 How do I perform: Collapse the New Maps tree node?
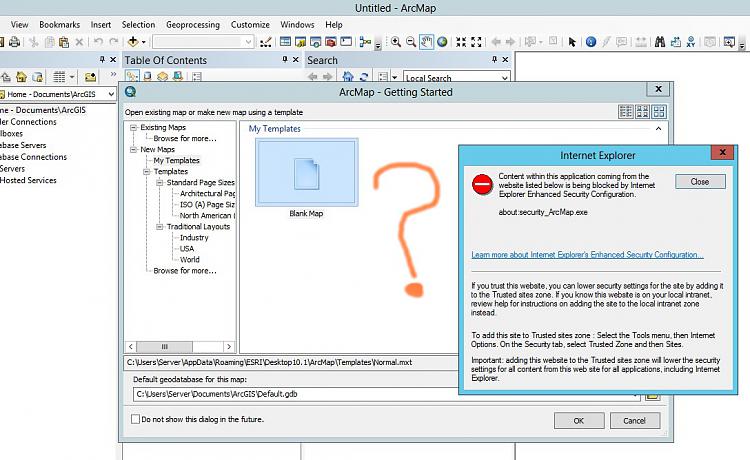click(x=133, y=150)
